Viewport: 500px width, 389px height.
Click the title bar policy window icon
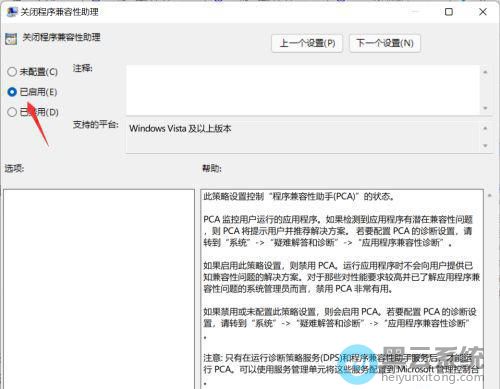12,12
